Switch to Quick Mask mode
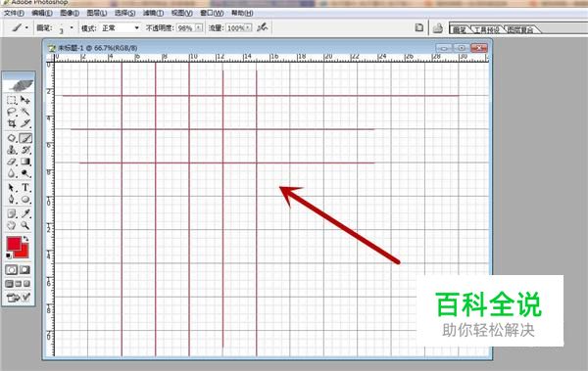Image resolution: width=588 pixels, height=371 pixels. coord(24,270)
